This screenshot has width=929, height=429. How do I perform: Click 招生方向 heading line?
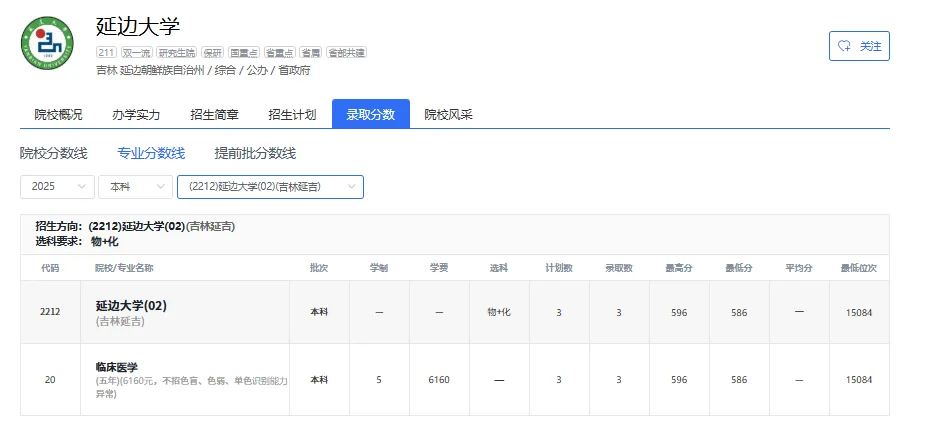[135, 226]
